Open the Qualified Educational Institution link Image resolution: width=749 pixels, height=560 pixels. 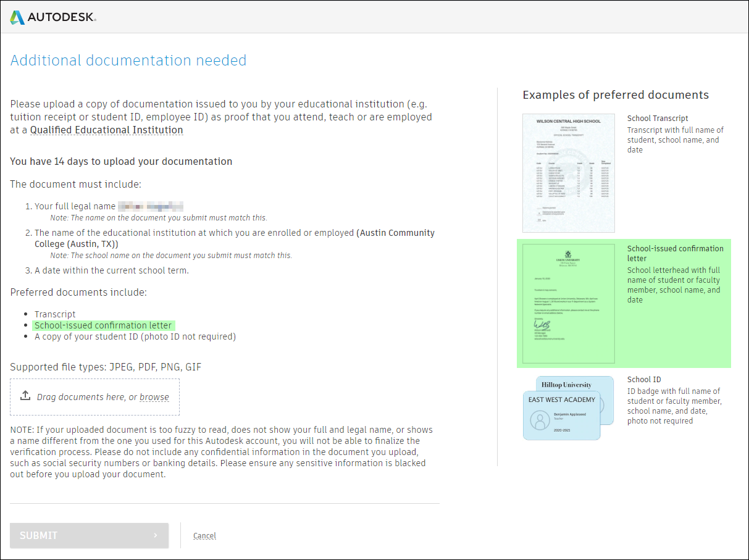coord(106,130)
